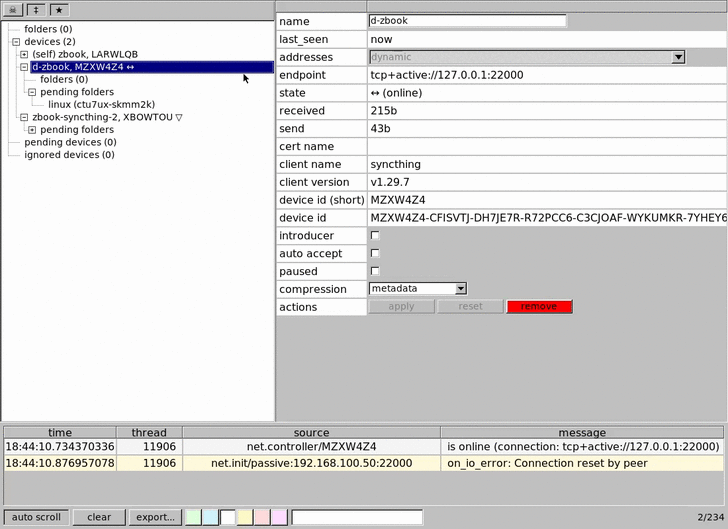This screenshot has height=529, width=728.
Task: Click the red remove button
Action: (539, 307)
